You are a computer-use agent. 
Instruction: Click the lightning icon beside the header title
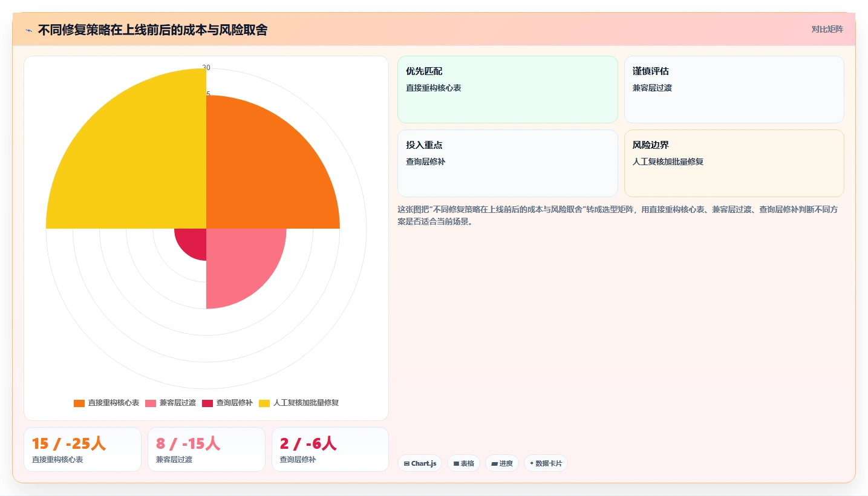(28, 30)
